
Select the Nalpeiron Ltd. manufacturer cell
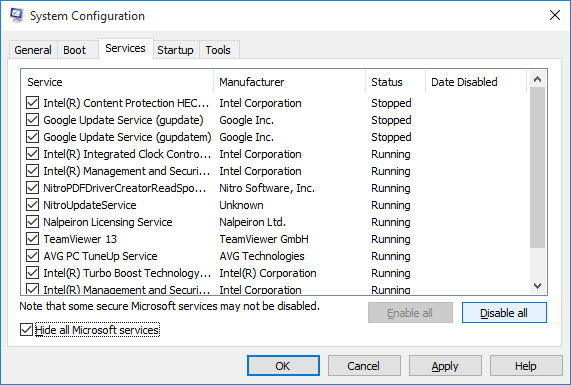(252, 222)
